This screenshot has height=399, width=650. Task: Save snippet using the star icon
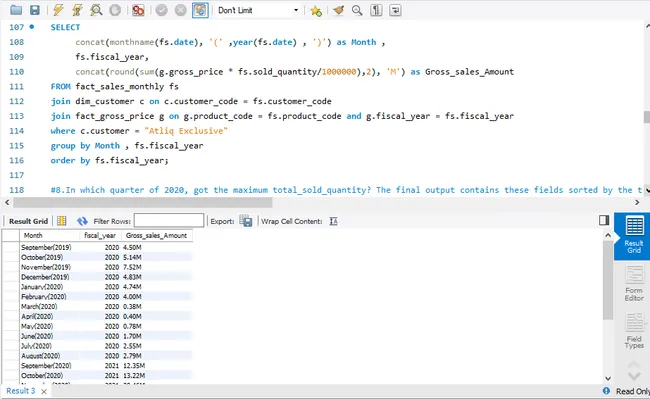coord(316,10)
